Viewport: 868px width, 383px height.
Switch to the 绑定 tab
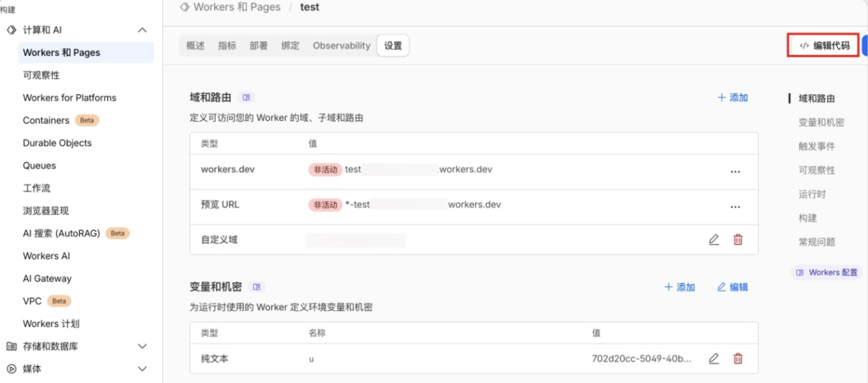pyautogui.click(x=290, y=45)
